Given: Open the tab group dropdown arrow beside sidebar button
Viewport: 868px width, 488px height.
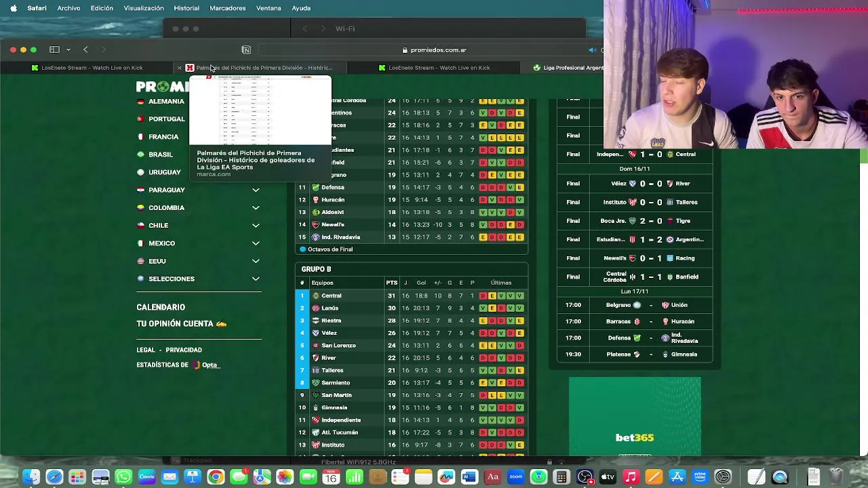Looking at the screenshot, I should (68, 49).
